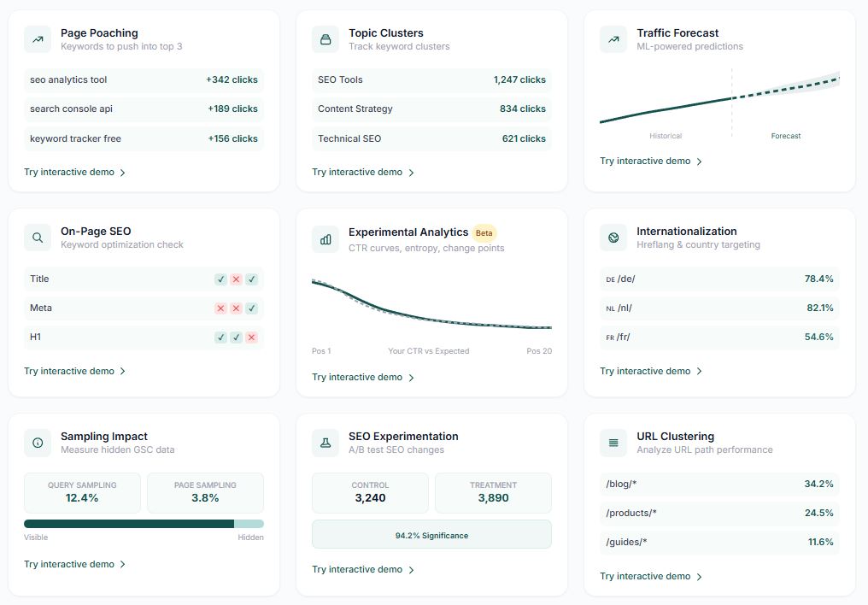
Task: Click the second check mark in H1 row
Action: pos(237,337)
